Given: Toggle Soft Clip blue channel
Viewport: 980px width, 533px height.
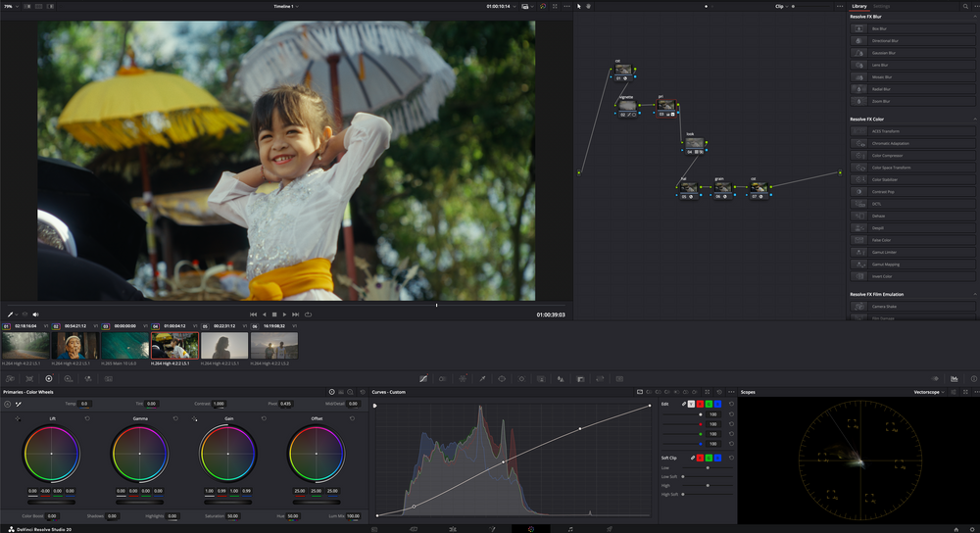Looking at the screenshot, I should pos(717,458).
